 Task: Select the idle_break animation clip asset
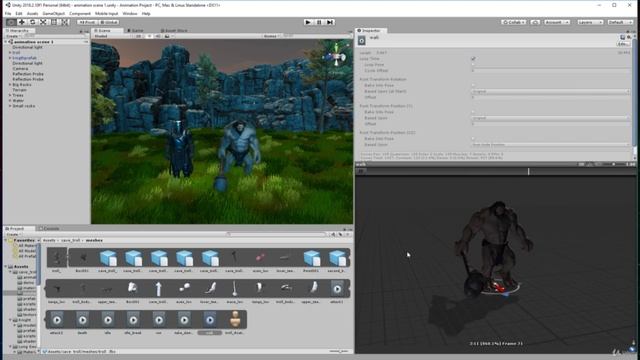pos(133,320)
